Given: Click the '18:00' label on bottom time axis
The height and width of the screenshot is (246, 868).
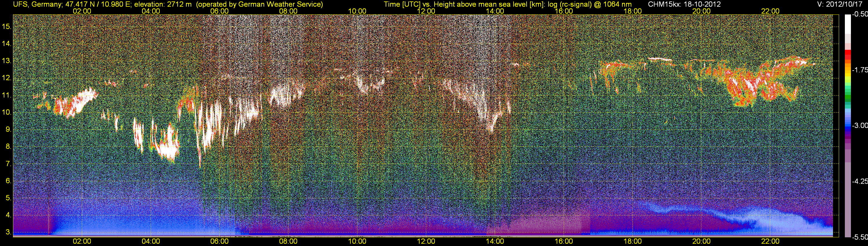Looking at the screenshot, I should (632, 241).
